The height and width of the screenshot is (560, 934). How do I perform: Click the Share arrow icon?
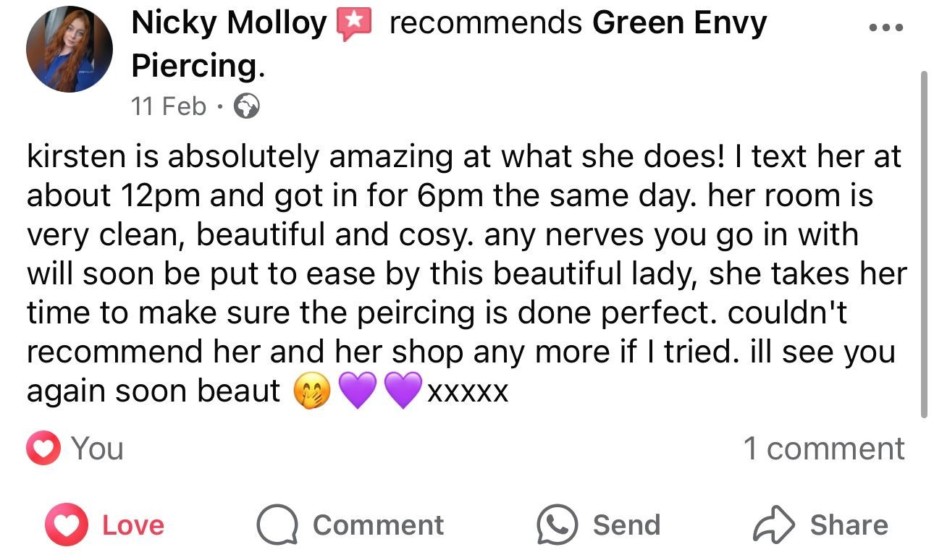tap(774, 525)
